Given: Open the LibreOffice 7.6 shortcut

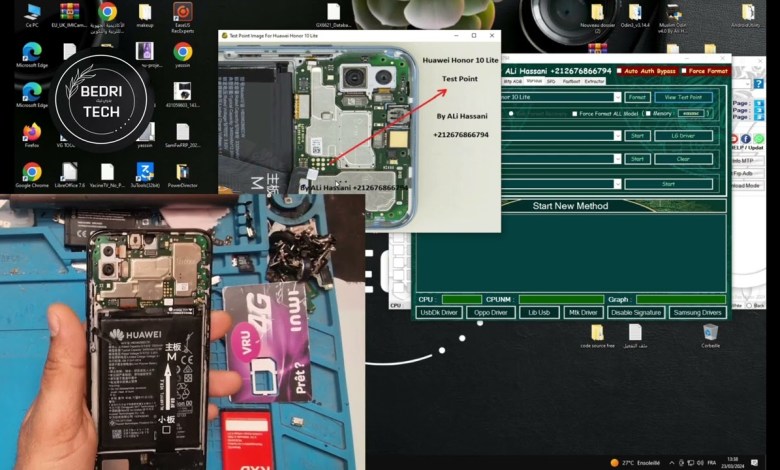Looking at the screenshot, I should pos(69,172).
